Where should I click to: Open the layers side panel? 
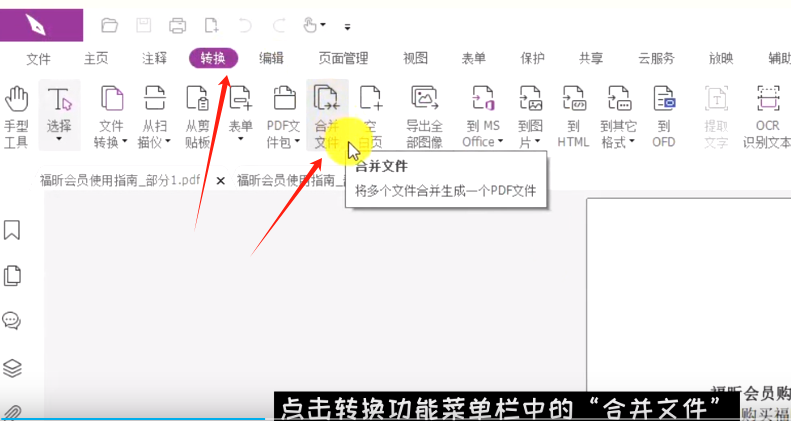[12, 368]
